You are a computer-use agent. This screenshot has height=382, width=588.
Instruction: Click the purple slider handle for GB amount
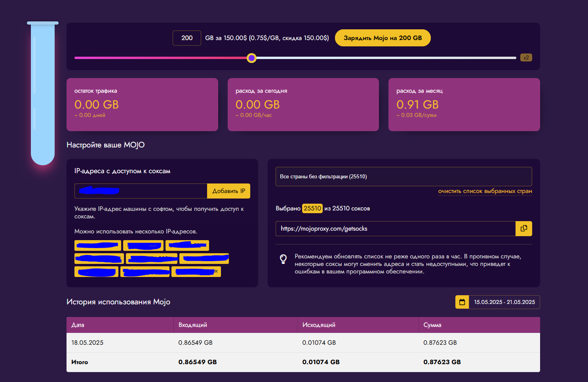[x=251, y=58]
